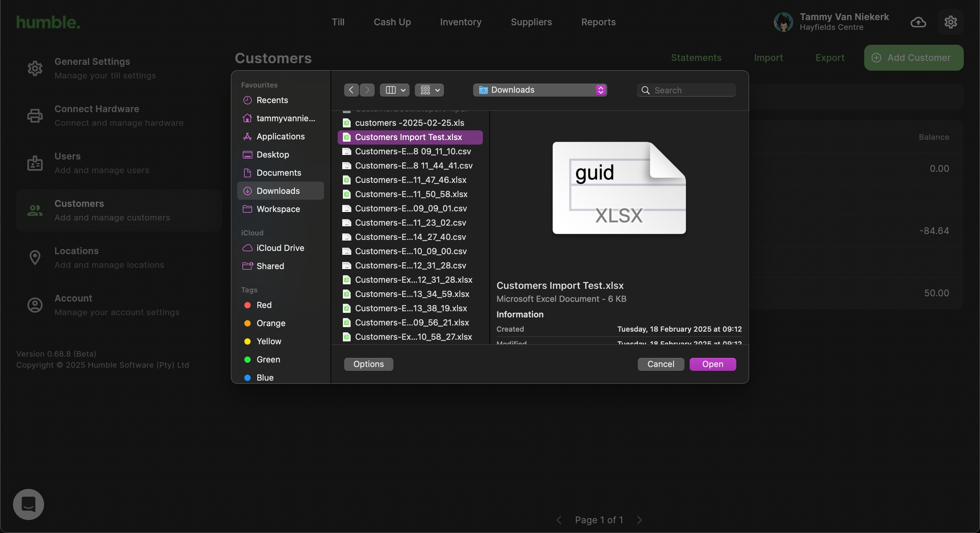Select Customers-Ex...12_31_28.xlsx file

click(410, 279)
